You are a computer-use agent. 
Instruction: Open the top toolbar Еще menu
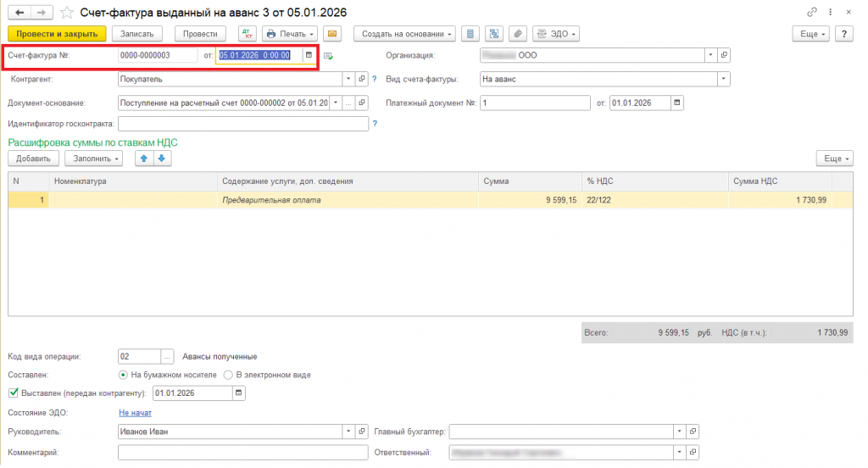(811, 34)
